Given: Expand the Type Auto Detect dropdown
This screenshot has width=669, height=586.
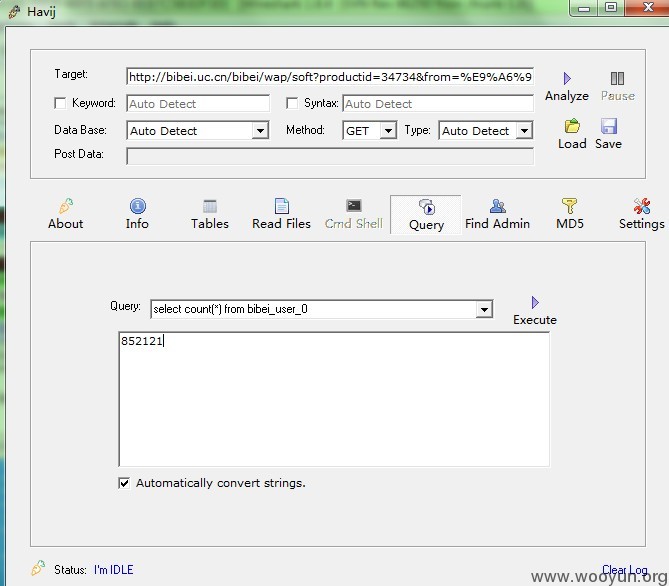Looking at the screenshot, I should coord(524,131).
